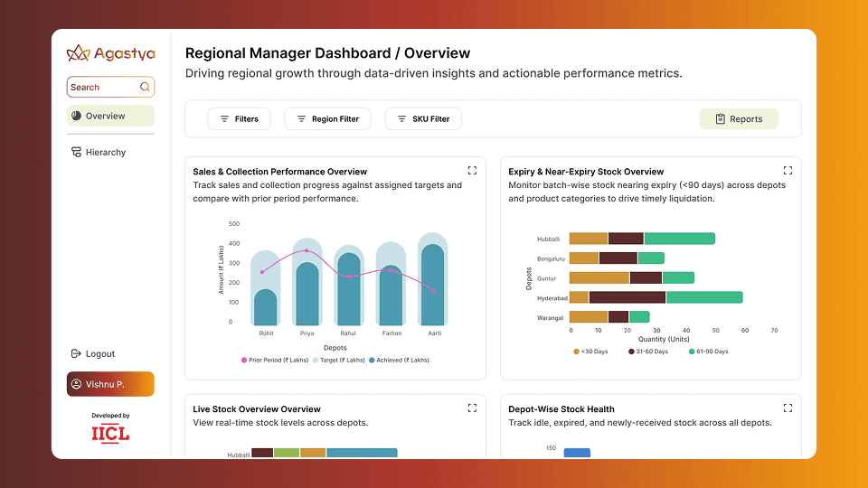Open the Filters dropdown
868x488 pixels.
239,119
